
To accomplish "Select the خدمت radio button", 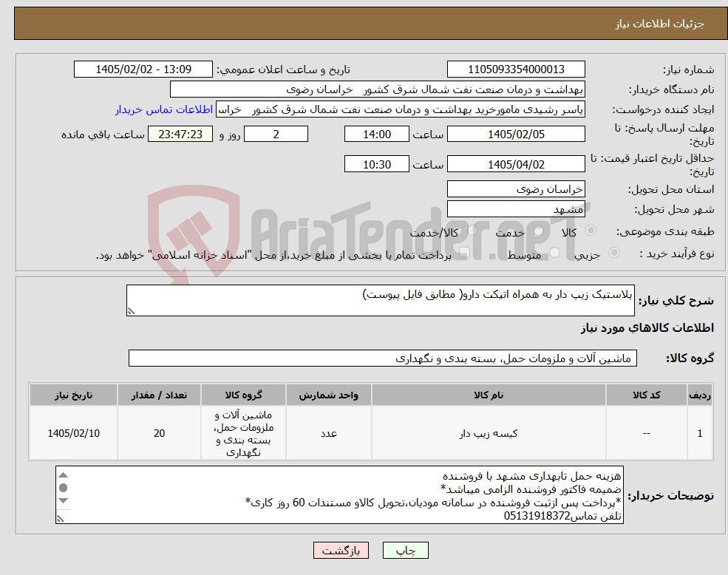I will click(x=539, y=231).
